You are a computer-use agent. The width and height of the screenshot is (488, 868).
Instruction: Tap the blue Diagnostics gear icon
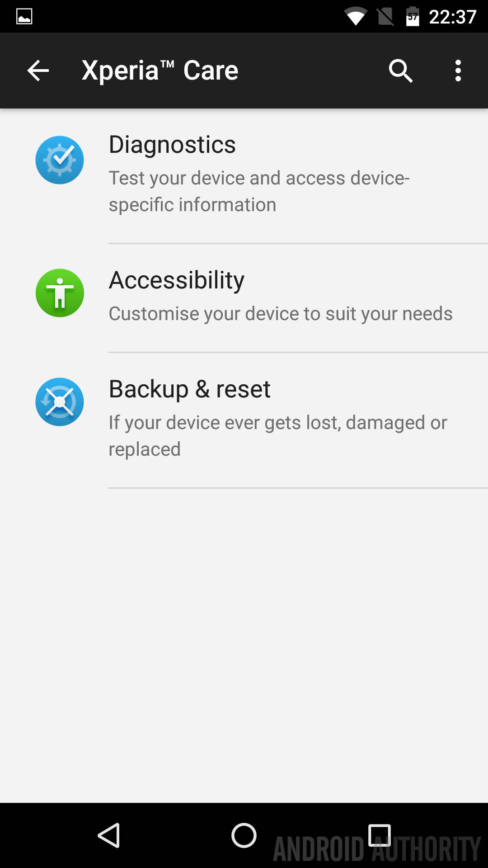tap(60, 160)
